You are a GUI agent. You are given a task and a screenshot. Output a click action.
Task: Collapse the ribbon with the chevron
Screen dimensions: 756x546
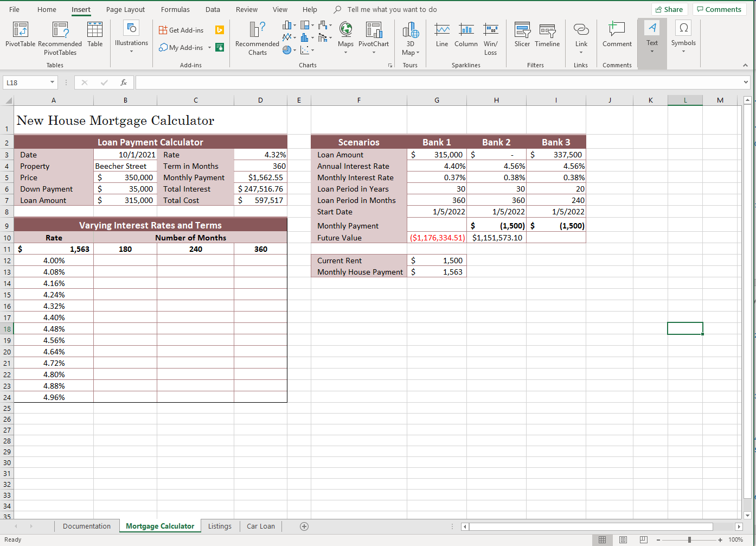745,65
